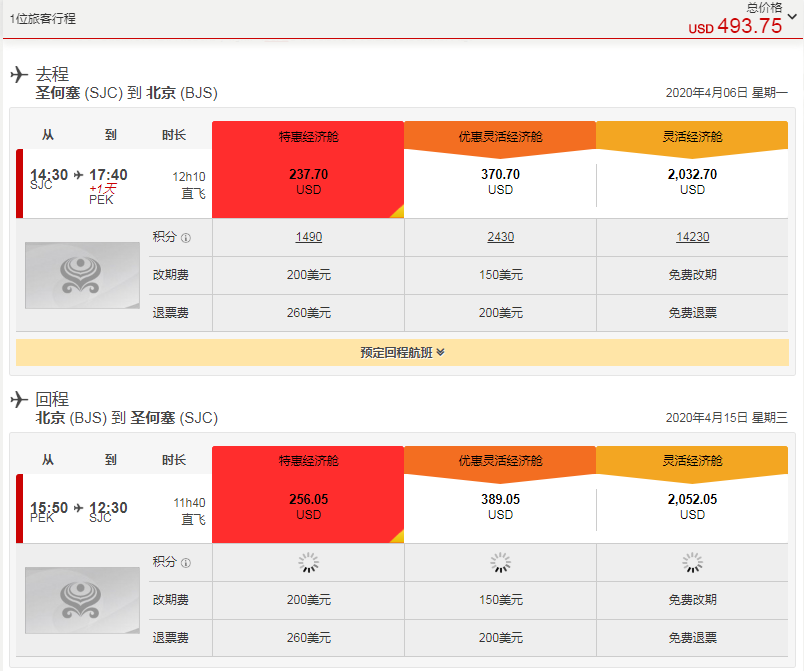804x671 pixels.
Task: Open outbound 积分 info icon
Action: 186,238
